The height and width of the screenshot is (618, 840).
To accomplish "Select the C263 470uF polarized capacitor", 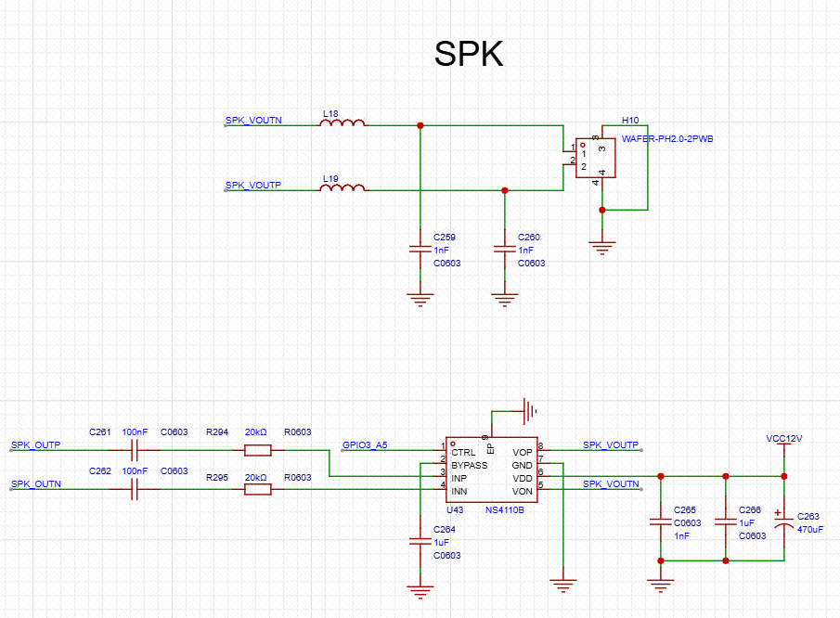I will tap(784, 524).
